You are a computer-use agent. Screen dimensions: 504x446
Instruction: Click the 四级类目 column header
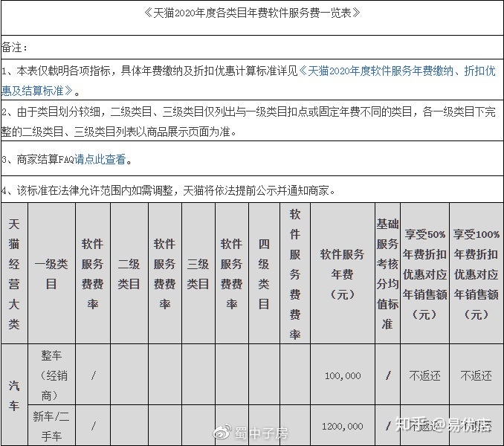[264, 274]
